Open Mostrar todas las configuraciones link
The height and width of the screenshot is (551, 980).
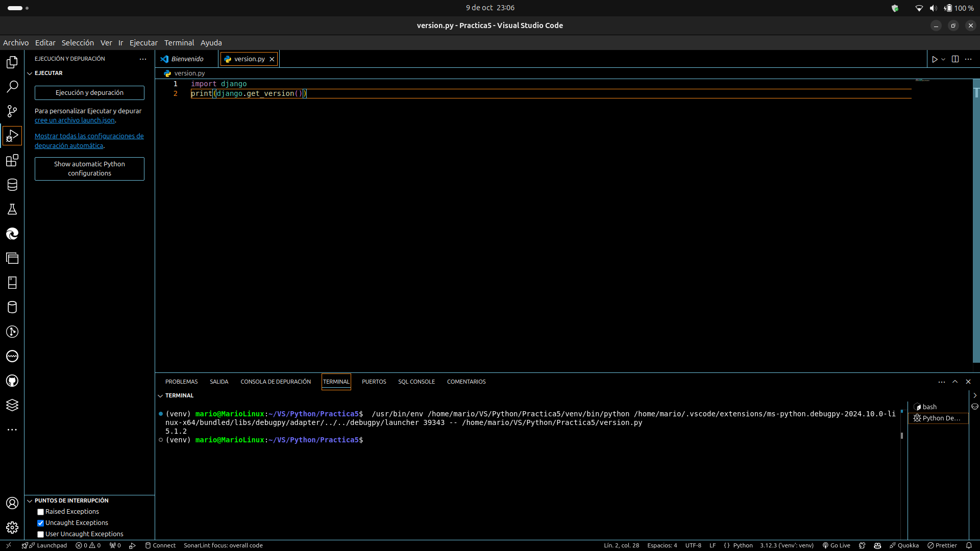coord(89,141)
